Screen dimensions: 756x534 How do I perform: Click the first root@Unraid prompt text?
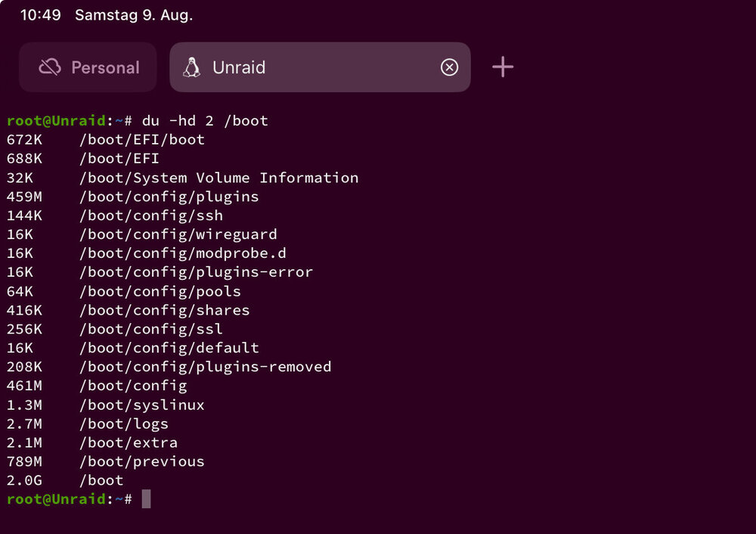(x=56, y=120)
